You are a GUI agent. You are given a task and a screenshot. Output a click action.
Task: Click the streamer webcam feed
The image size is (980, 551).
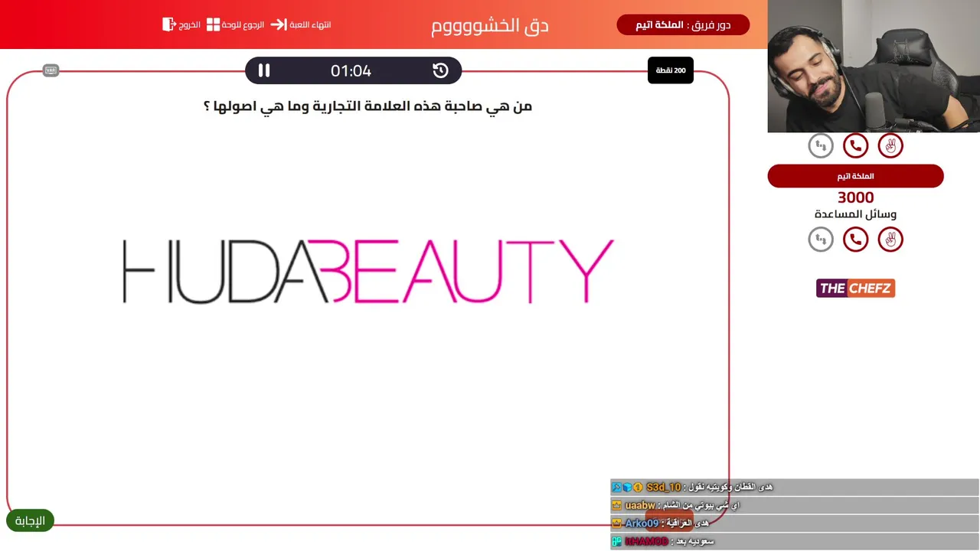pos(874,67)
